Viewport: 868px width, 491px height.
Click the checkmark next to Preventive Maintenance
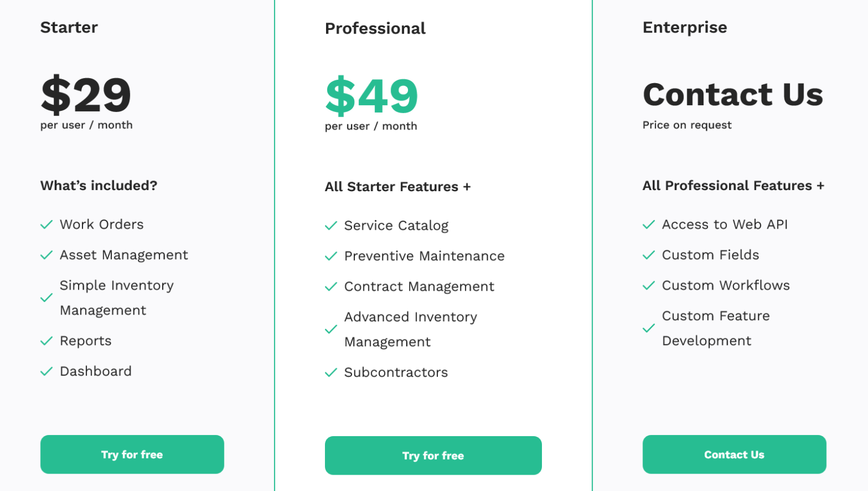click(x=331, y=256)
